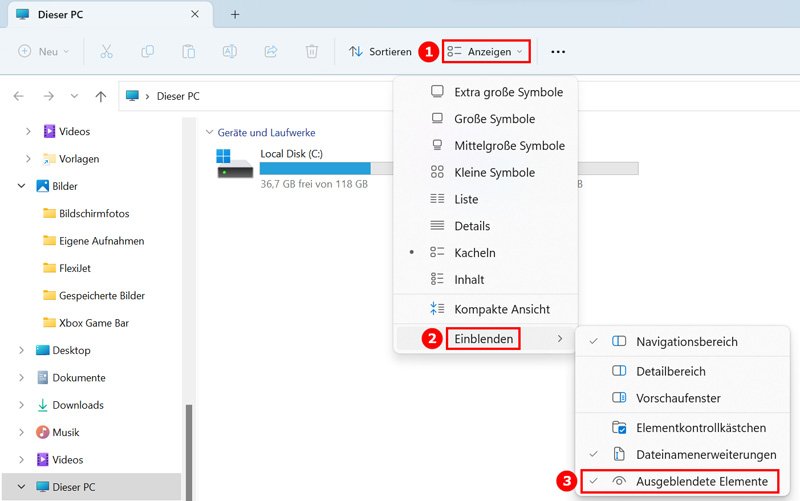Expand the Musik tree item
Screen dimensions: 800x501
click(x=21, y=433)
